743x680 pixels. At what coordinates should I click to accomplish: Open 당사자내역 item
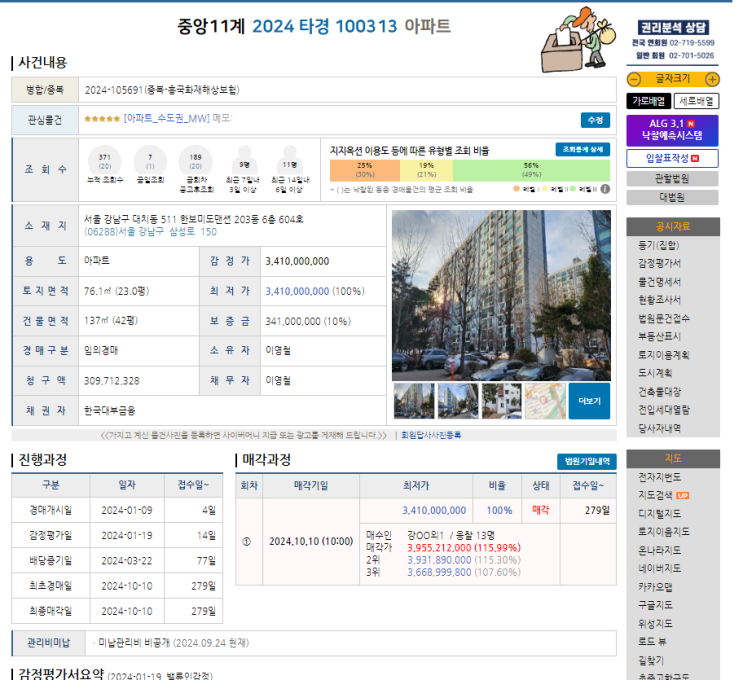point(659,428)
